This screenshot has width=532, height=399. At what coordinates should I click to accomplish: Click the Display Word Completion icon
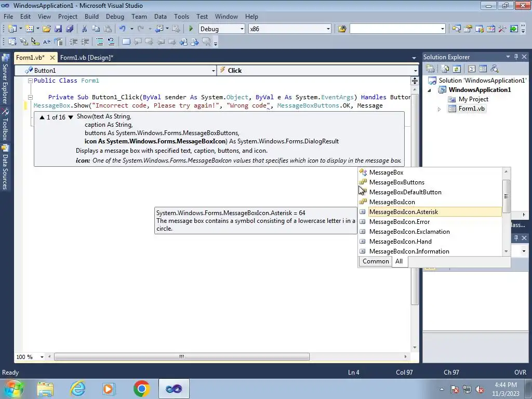click(47, 42)
